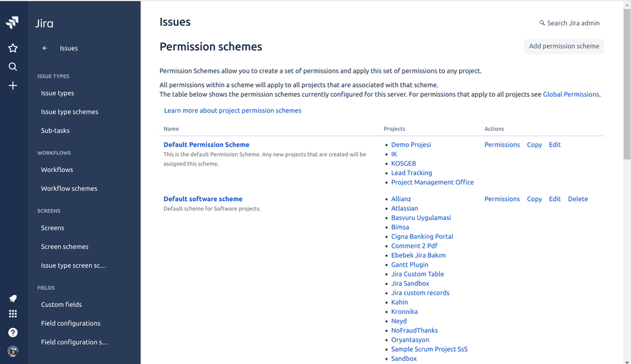Click the Jira logo icon
Image resolution: width=631 pixels, height=364 pixels.
pyautogui.click(x=13, y=23)
